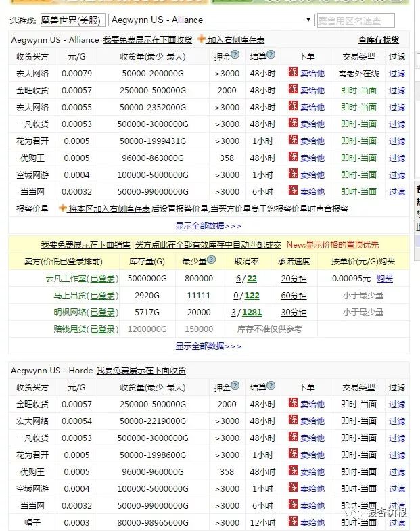
Task: Click 保 guarantee icon in Alliance 优购王 row
Action: point(293,156)
